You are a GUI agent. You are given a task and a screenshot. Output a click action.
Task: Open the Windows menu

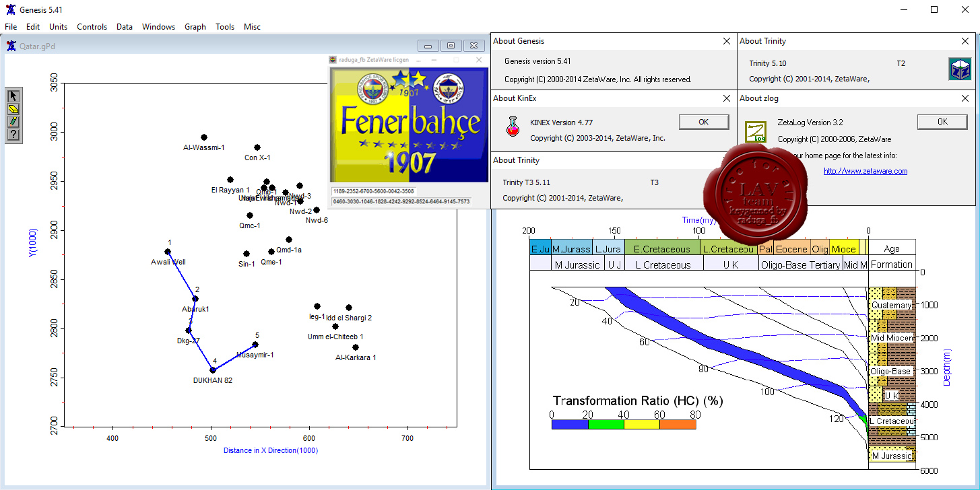tap(159, 27)
